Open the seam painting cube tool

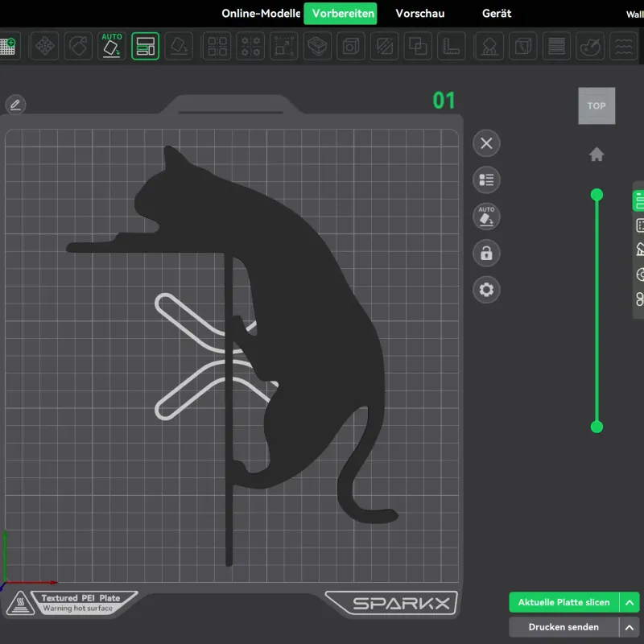[523, 46]
